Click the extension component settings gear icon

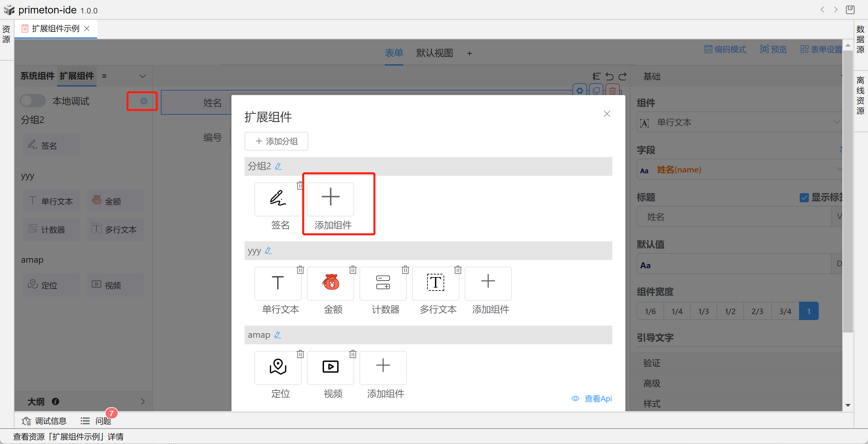pyautogui.click(x=143, y=101)
